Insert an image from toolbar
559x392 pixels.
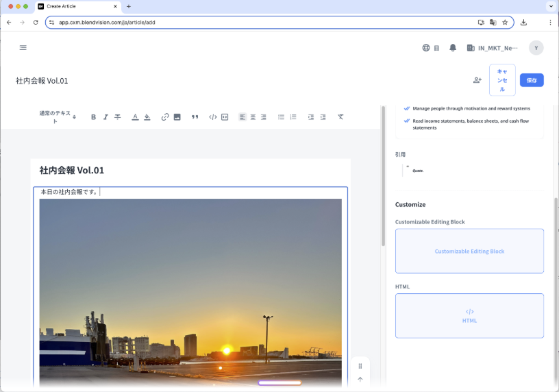click(177, 117)
